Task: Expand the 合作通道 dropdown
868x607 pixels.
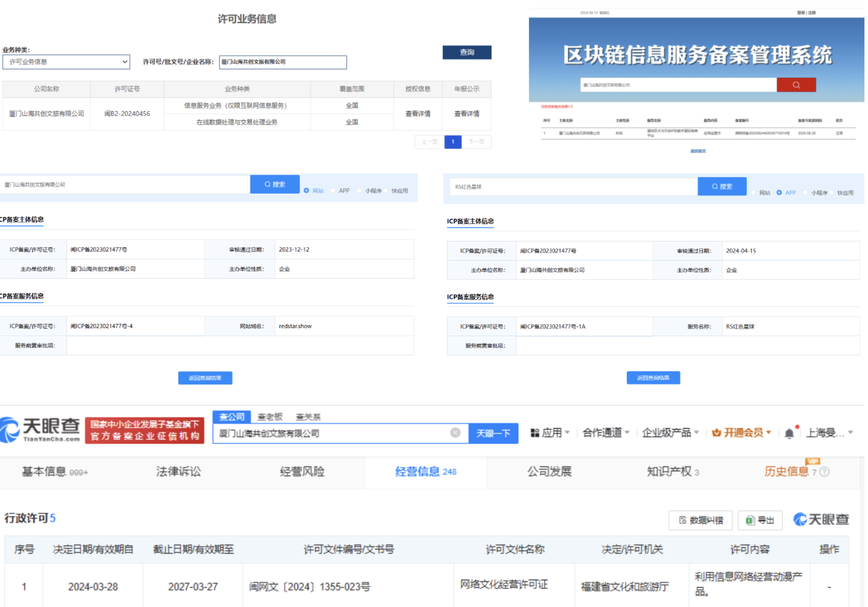Action: (x=627, y=432)
